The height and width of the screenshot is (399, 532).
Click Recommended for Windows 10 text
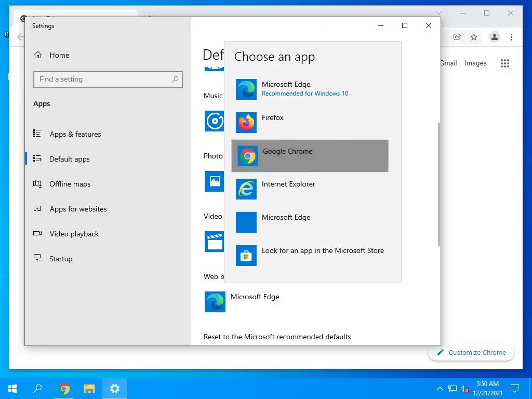click(x=304, y=94)
